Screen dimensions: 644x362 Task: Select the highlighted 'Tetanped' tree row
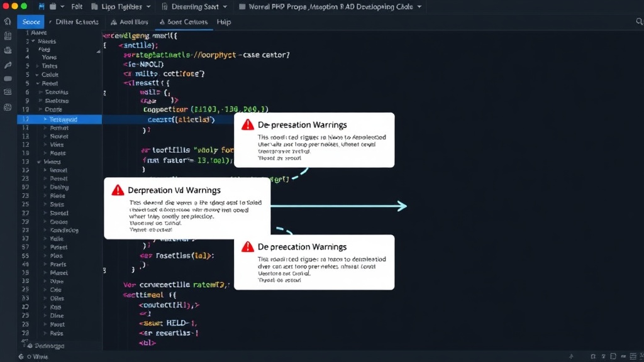[x=60, y=119]
